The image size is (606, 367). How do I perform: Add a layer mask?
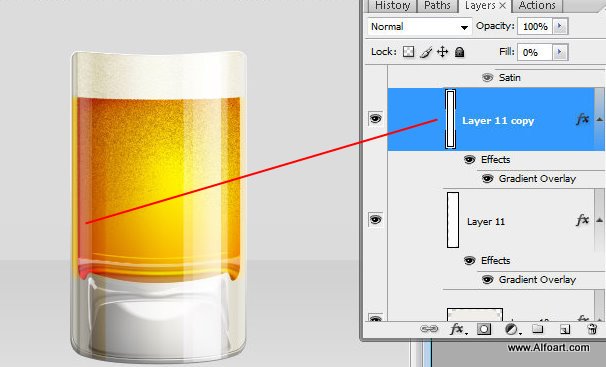click(x=484, y=329)
